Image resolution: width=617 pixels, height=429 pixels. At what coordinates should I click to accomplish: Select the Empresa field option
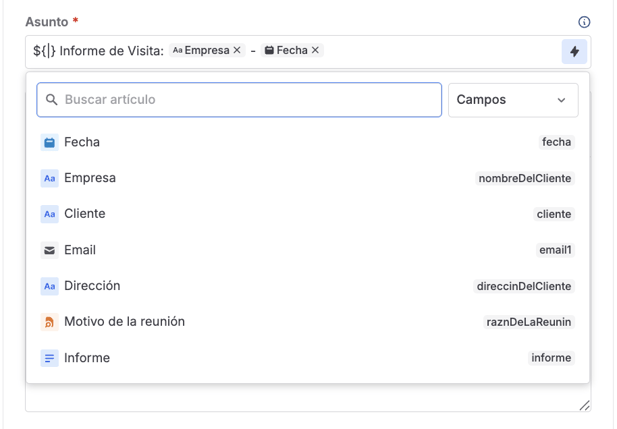(x=90, y=178)
